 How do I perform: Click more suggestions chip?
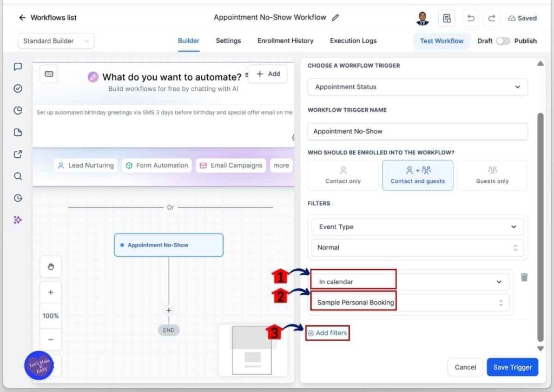[281, 165]
